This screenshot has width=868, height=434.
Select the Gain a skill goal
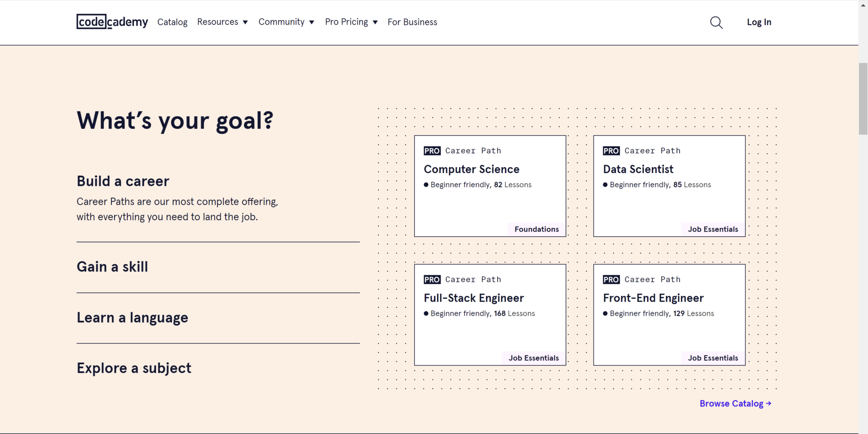pos(112,267)
